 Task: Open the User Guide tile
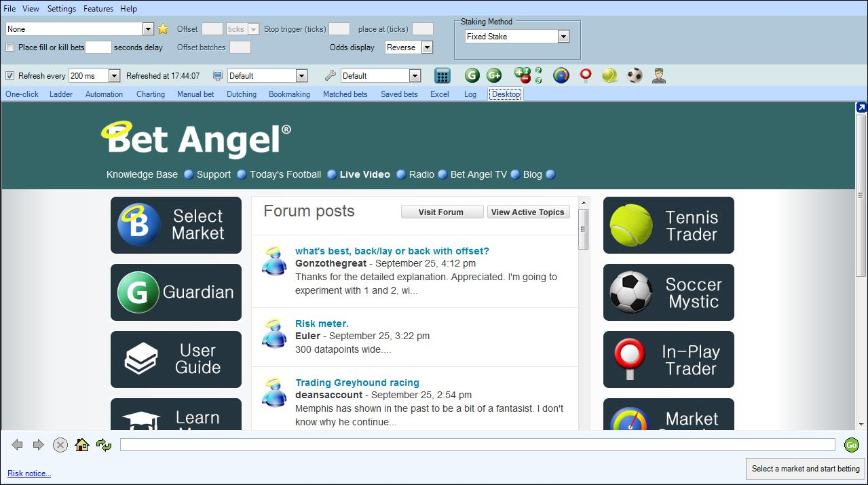(x=176, y=360)
